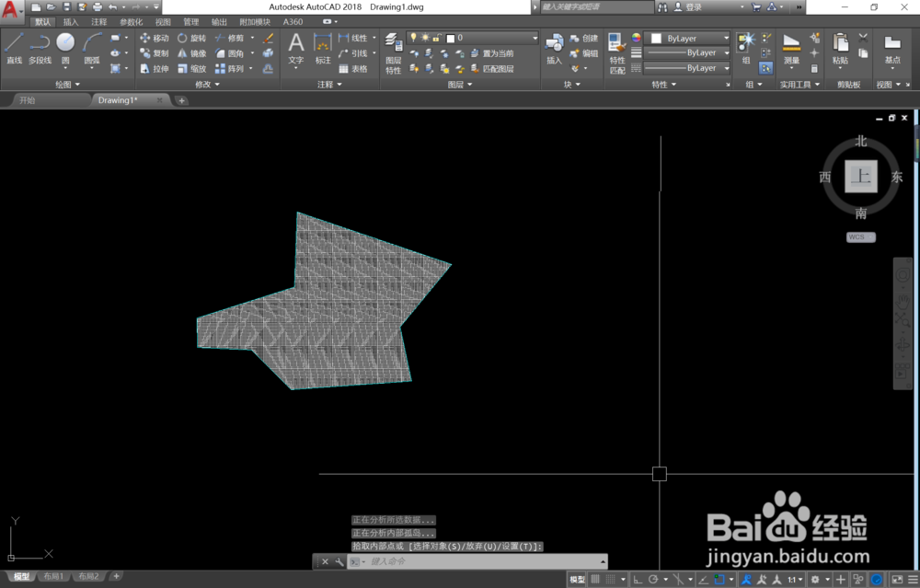
Task: Click the Print icon in quick access toolbar
Action: coord(98,7)
